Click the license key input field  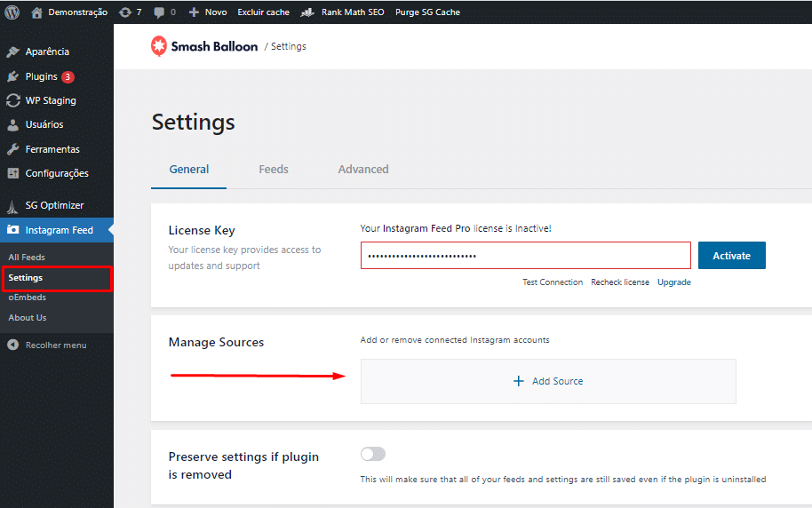526,255
